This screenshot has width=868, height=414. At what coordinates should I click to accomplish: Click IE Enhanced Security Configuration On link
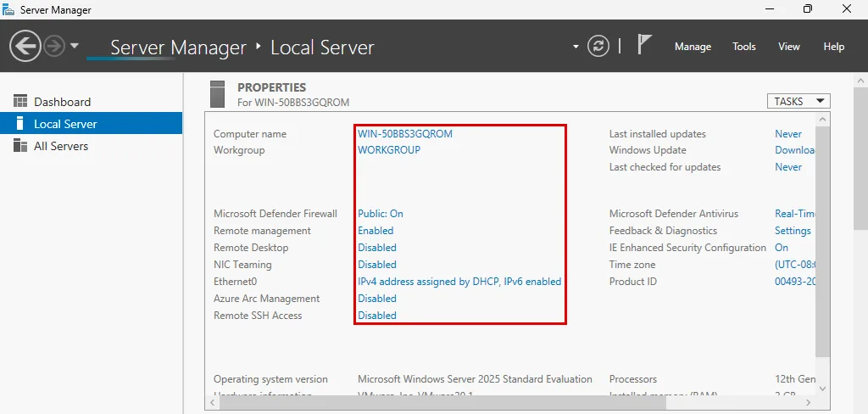(781, 247)
